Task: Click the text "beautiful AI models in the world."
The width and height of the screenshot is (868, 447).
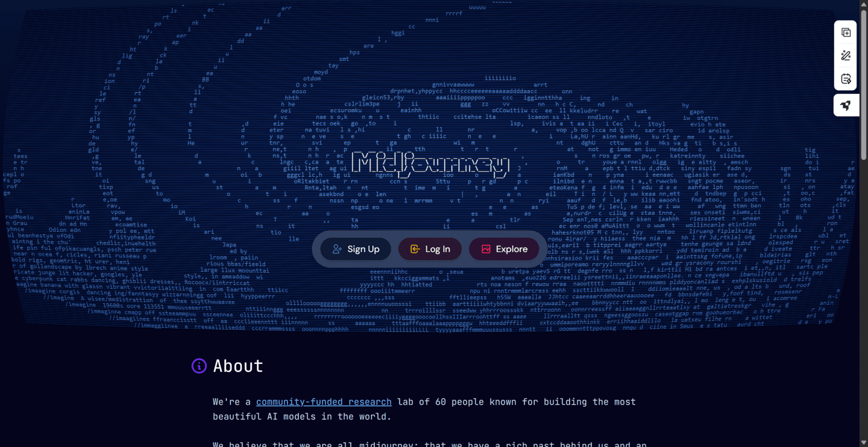Action: tap(302, 417)
